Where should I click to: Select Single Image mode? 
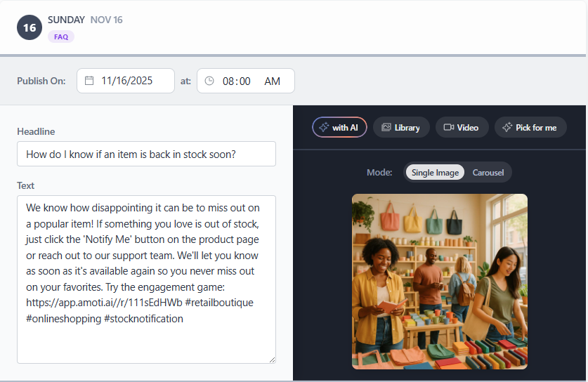coord(435,172)
